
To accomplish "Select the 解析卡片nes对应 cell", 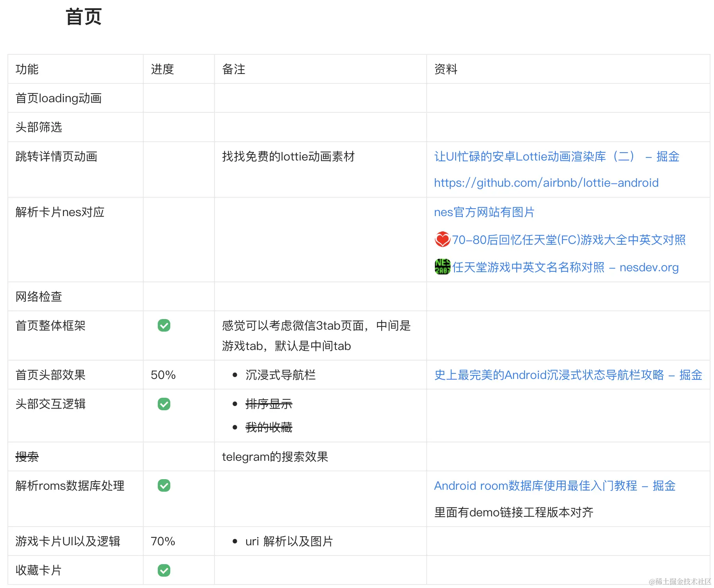I will click(x=76, y=240).
